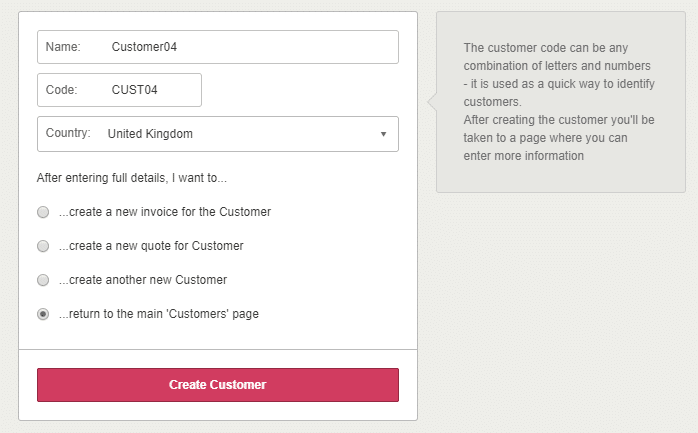
Task: Choose the create new quote radio button
Action: click(43, 246)
